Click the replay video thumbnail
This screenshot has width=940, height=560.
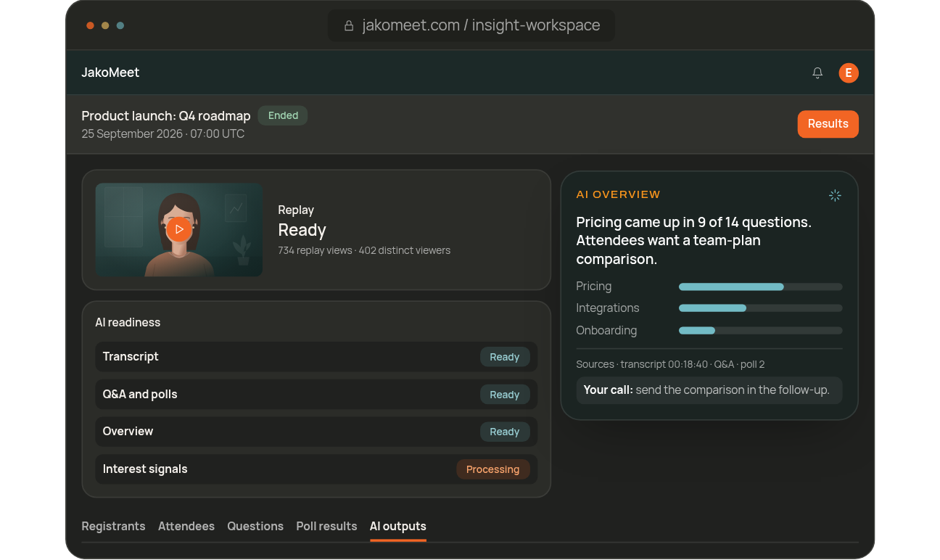pyautogui.click(x=179, y=229)
